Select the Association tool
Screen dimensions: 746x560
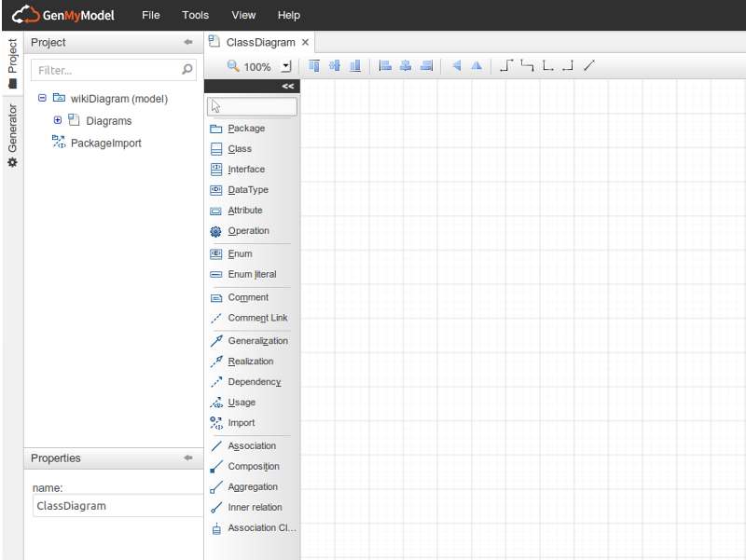248,445
